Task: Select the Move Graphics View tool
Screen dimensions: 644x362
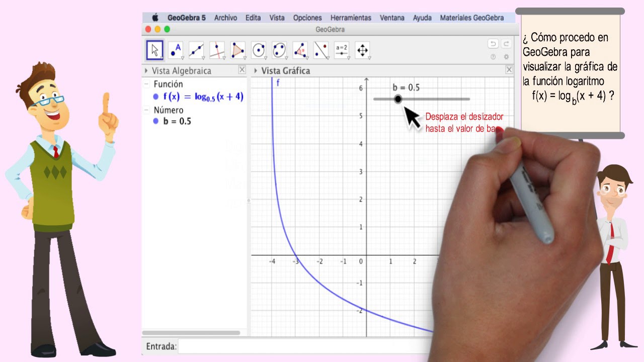Action: click(363, 50)
